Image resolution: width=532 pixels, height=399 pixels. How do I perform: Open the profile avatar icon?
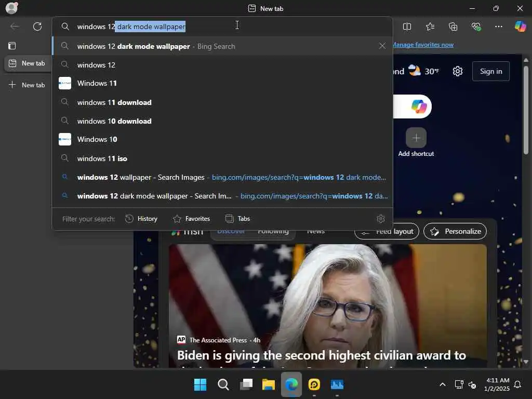(x=11, y=8)
